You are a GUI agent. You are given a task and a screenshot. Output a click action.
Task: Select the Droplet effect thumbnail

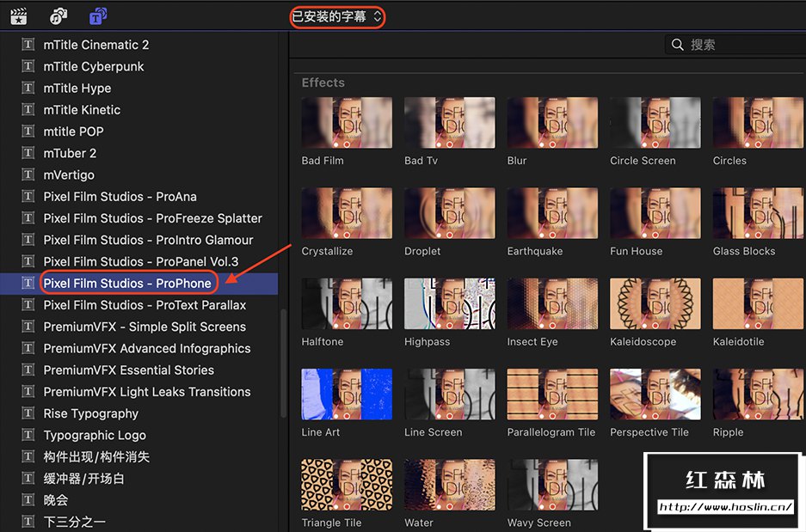coord(450,213)
